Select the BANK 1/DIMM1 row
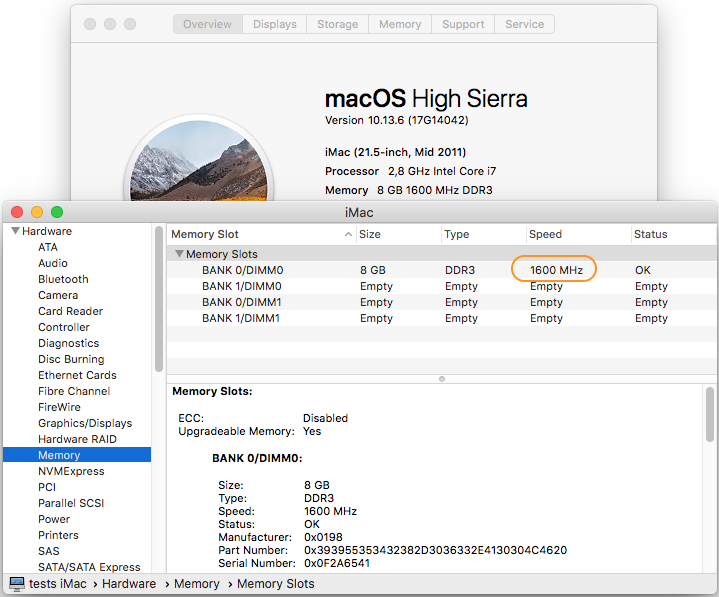This screenshot has width=719, height=597. (x=442, y=318)
